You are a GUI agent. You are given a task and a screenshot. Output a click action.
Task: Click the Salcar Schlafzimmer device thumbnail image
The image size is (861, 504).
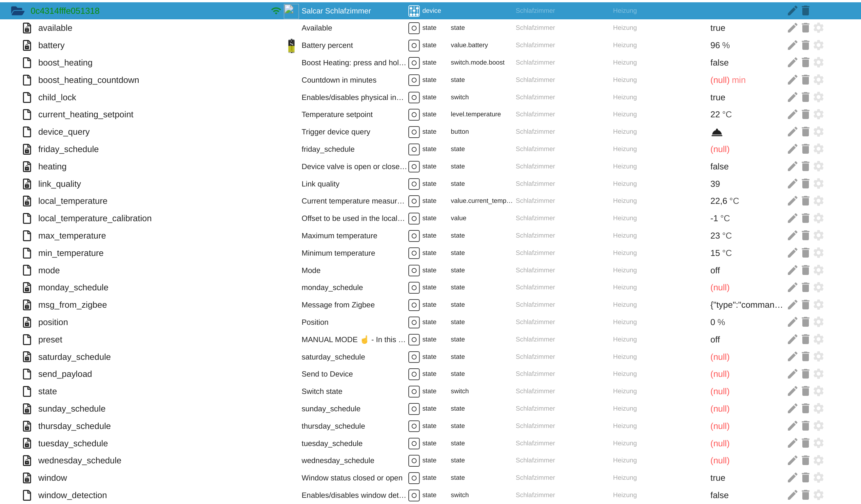point(291,11)
